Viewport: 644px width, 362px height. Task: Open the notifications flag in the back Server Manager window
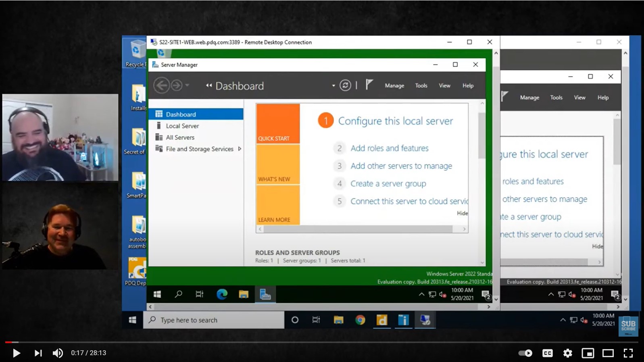click(x=504, y=96)
